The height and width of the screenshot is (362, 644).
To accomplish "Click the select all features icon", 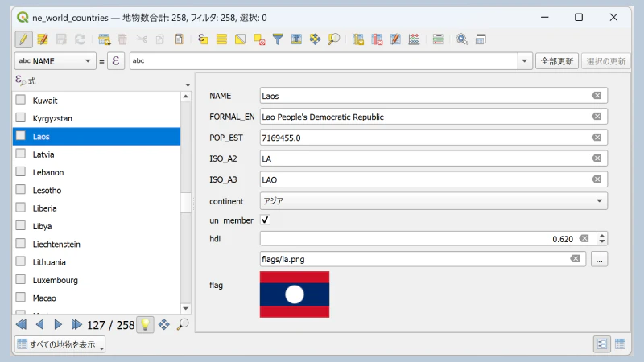I will pyautogui.click(x=221, y=39).
